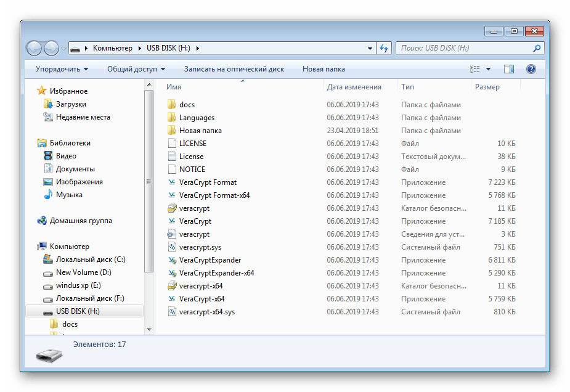Select Библиотеки in navigation pane

click(x=70, y=143)
